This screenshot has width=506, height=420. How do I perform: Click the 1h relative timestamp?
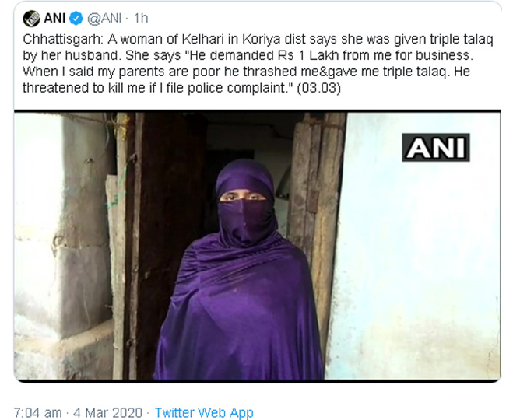click(141, 19)
